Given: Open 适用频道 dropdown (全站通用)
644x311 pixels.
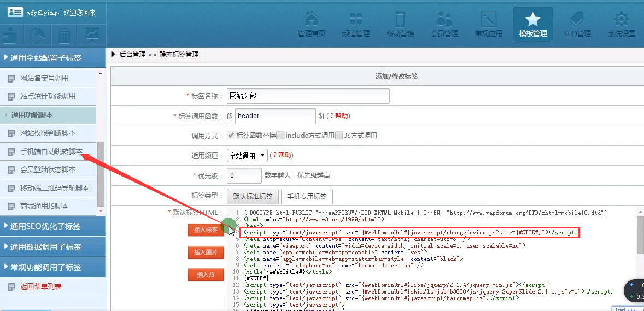Looking at the screenshot, I should click(x=247, y=156).
